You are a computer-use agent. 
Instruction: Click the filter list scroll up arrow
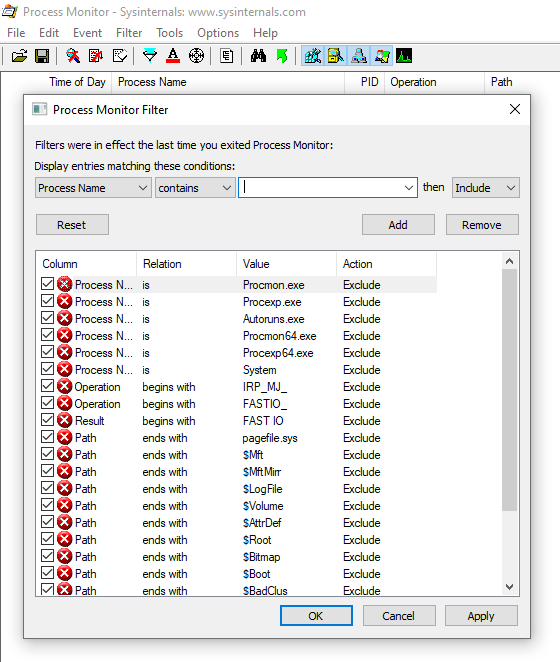pos(510,261)
